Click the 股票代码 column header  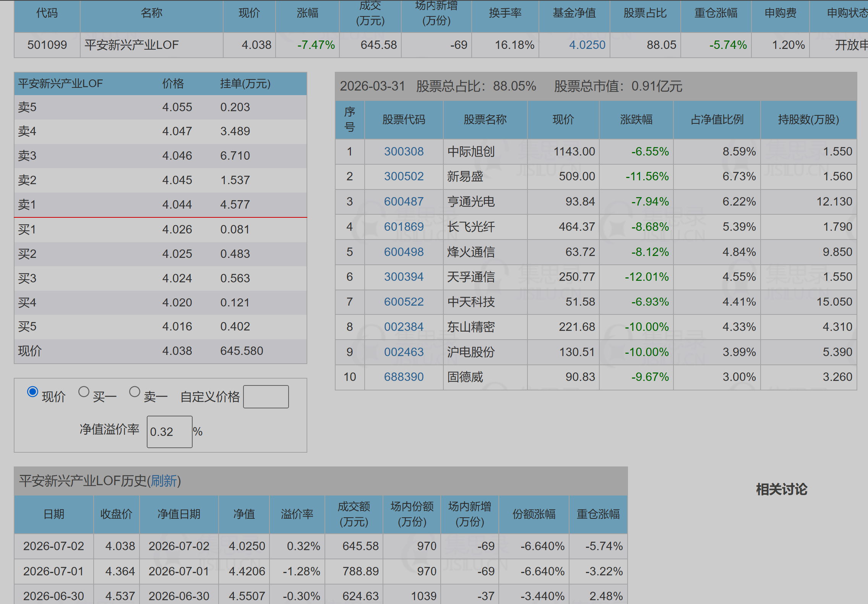(x=404, y=120)
